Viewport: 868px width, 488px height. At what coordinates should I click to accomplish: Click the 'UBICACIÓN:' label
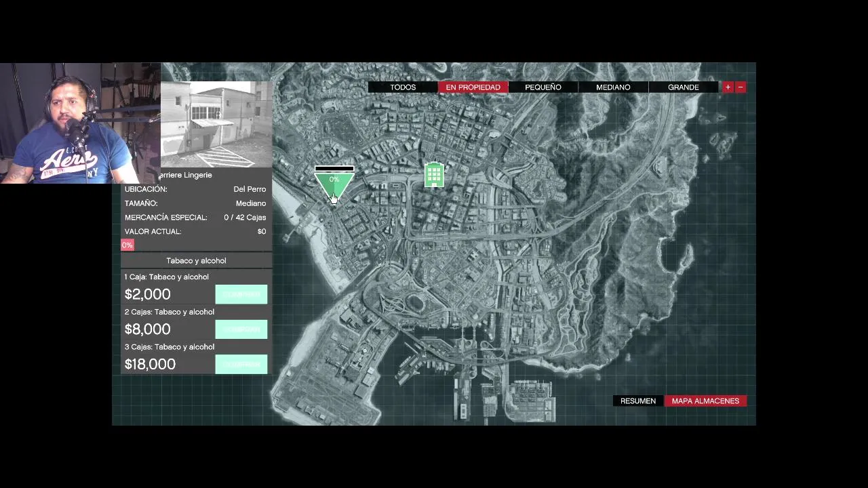(x=146, y=189)
